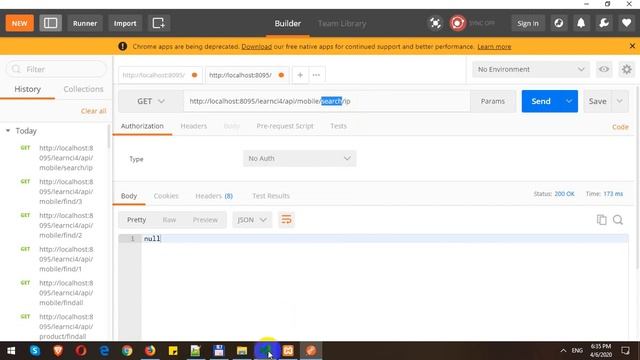Open Skype from taskbar
Screen dimensions: 640x360
click(x=35, y=351)
